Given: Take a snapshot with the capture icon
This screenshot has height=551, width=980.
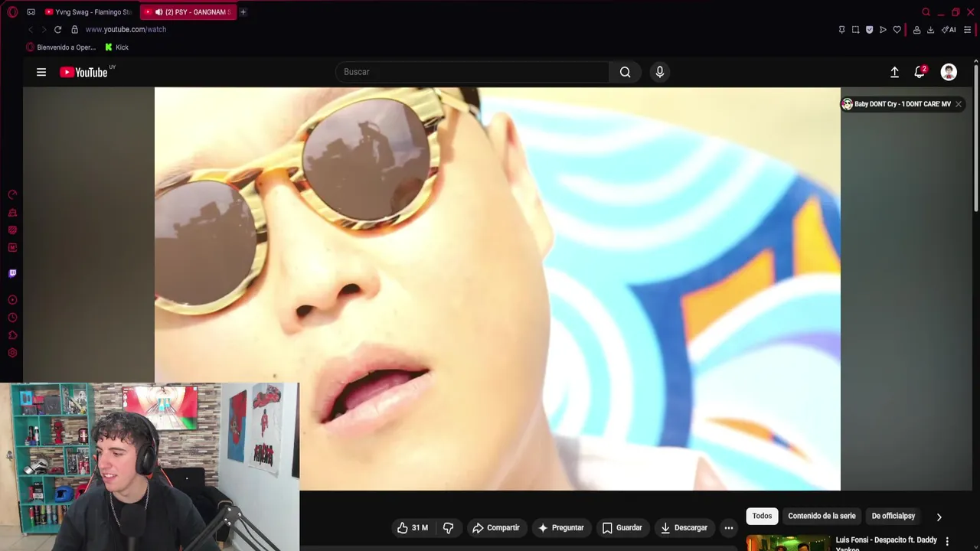Looking at the screenshot, I should pos(855,30).
